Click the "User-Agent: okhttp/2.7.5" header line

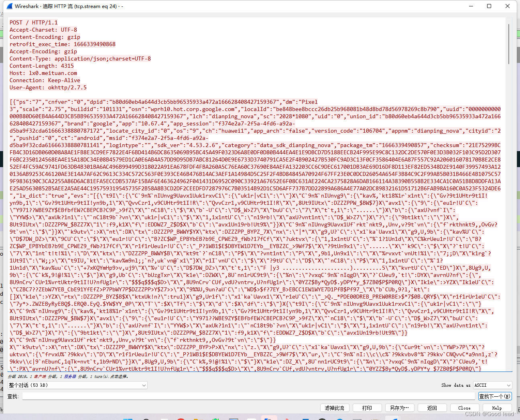click(x=48, y=88)
